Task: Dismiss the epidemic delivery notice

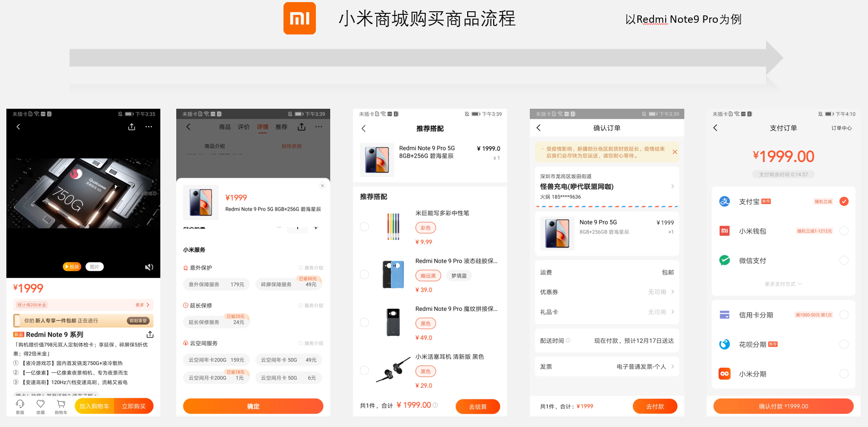Action: [x=675, y=152]
